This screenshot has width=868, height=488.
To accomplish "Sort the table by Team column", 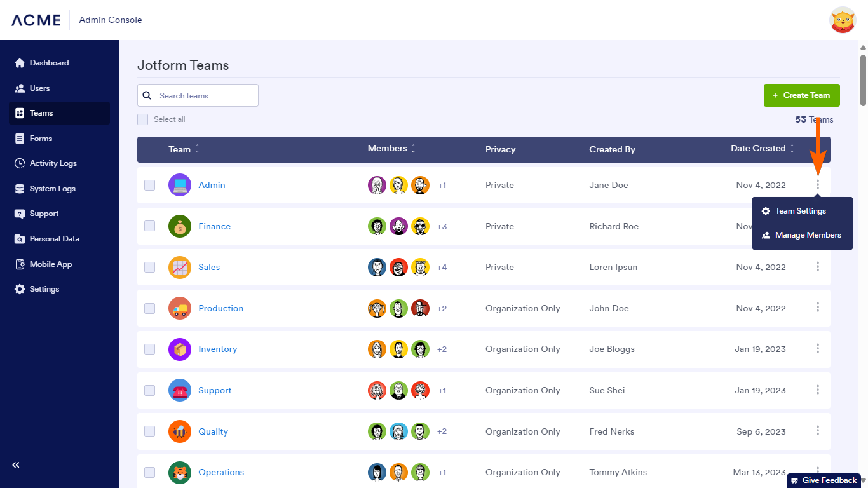I will click(x=184, y=149).
